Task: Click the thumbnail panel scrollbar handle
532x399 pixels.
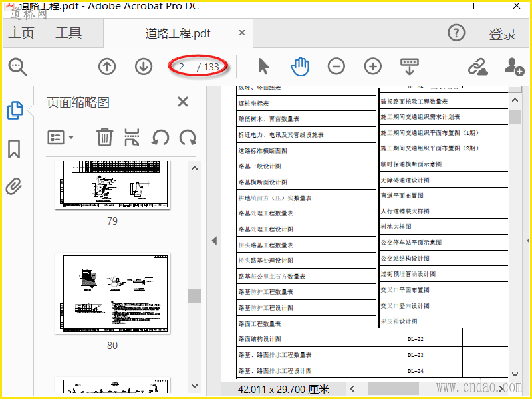Action: point(194,295)
